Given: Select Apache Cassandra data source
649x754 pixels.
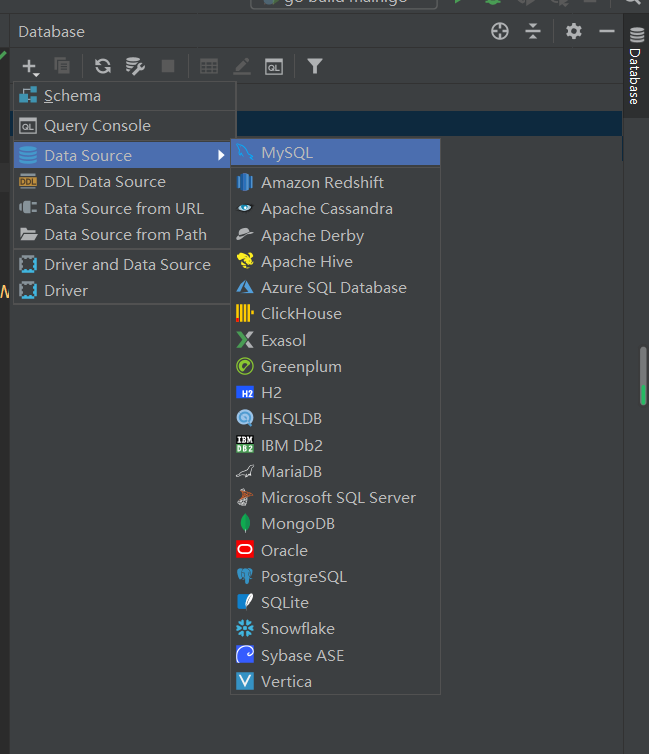Looking at the screenshot, I should [x=336, y=209].
